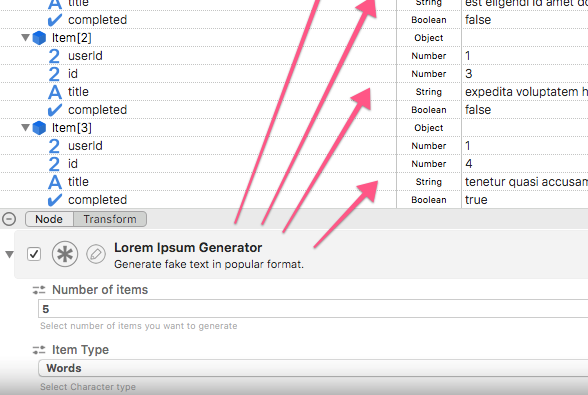Click the pencil edit icon of Lorem Ipsum Generator
The height and width of the screenshot is (395, 588).
coord(96,254)
